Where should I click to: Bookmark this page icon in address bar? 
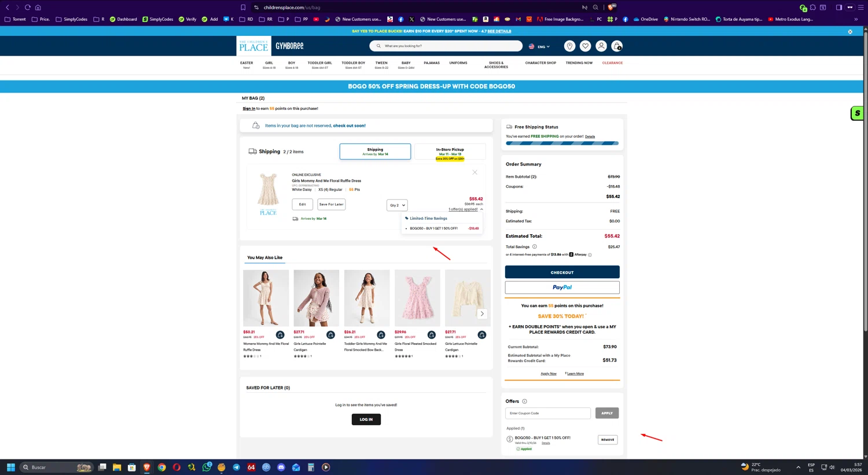click(243, 8)
